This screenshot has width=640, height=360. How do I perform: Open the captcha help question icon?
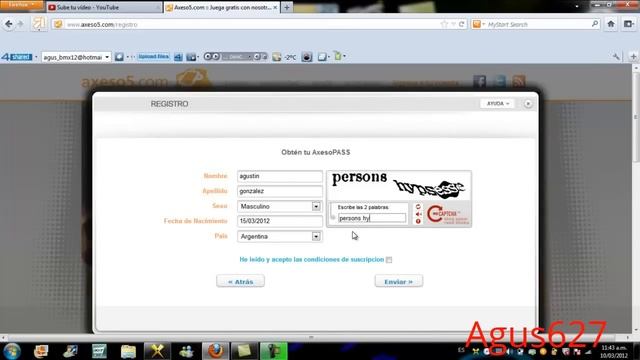pos(418,222)
